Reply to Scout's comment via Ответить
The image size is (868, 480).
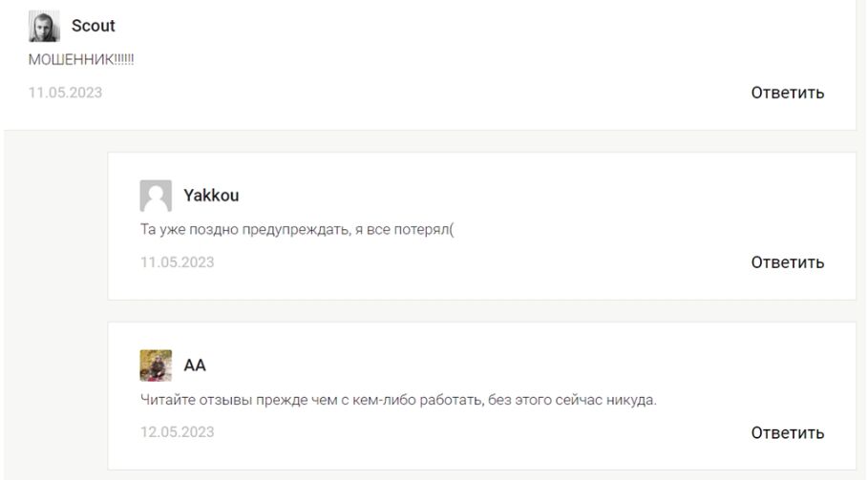tap(787, 93)
